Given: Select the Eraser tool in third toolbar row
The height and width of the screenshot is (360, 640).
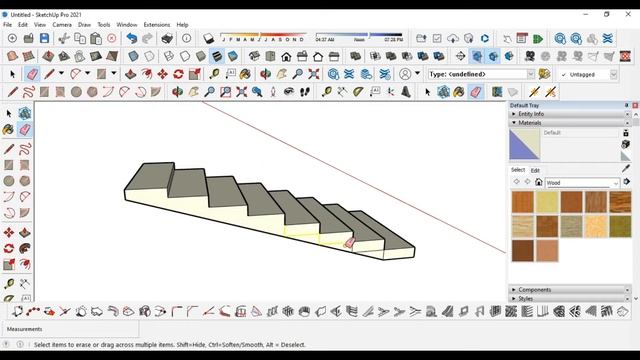Looking at the screenshot, I should [x=32, y=74].
